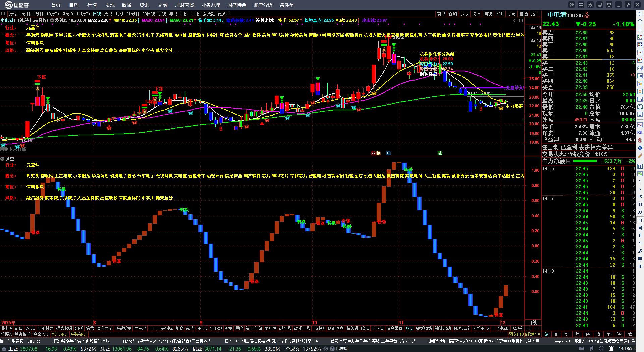Click the F5 sidebar icon
Image resolution: width=644 pixels, height=352 pixels.
click(x=640, y=166)
